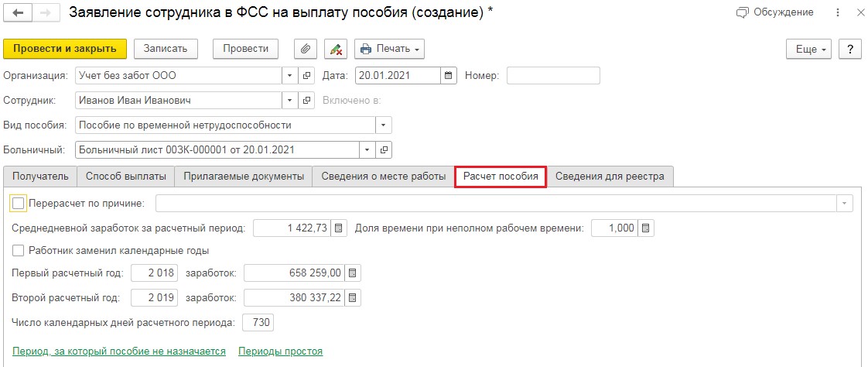The width and height of the screenshot is (868, 367).
Task: Click the signature check icon with red cross
Action: pyautogui.click(x=335, y=49)
